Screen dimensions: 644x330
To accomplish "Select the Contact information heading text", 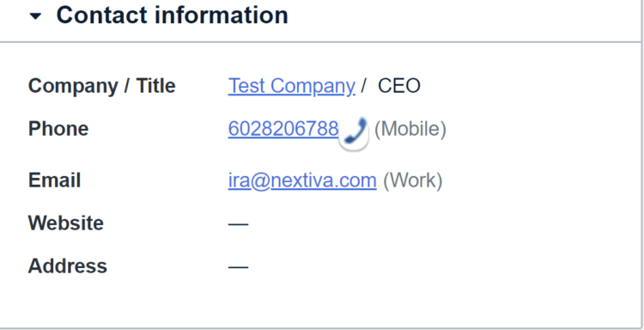I will pyautogui.click(x=172, y=15).
